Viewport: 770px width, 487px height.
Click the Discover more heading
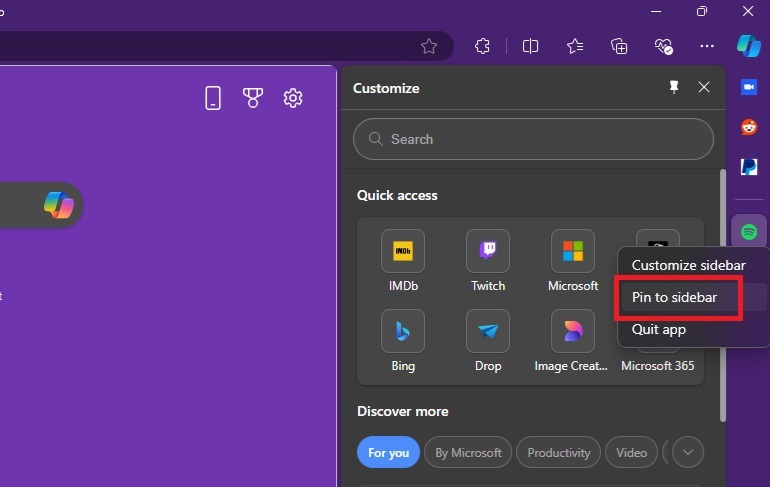pyautogui.click(x=402, y=411)
